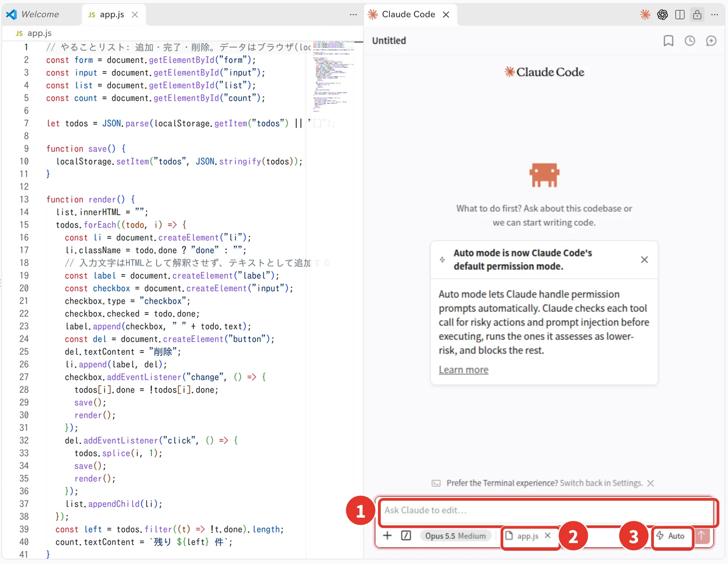The image size is (728, 564).
Task: Click the bookmark icon in Claude panel
Action: point(668,41)
